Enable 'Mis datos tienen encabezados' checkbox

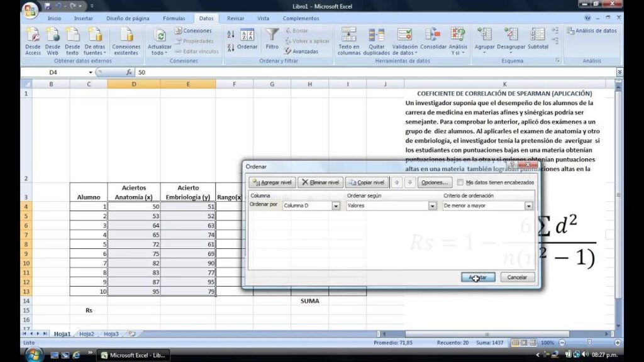tap(461, 182)
